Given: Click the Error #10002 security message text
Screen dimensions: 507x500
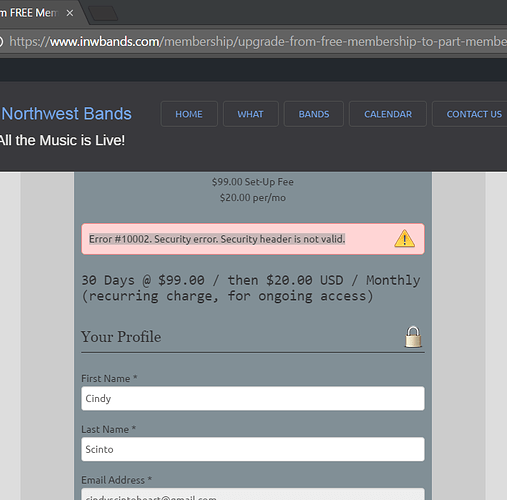Looking at the screenshot, I should pyautogui.click(x=217, y=239).
